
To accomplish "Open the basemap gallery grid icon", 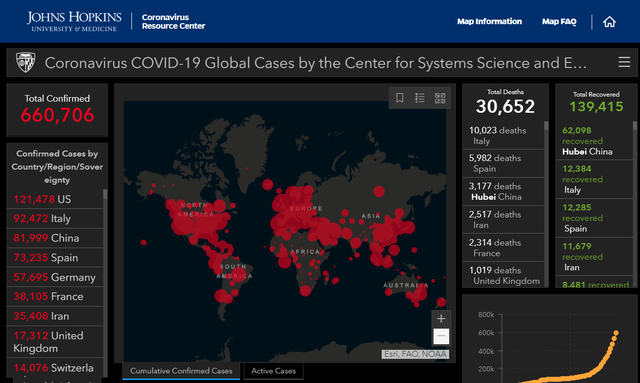I will tap(440, 98).
